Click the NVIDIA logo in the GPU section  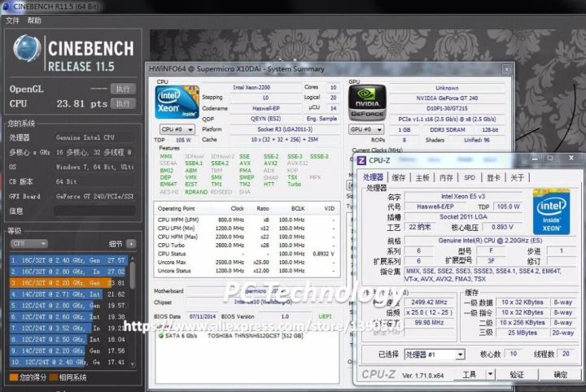click(366, 103)
